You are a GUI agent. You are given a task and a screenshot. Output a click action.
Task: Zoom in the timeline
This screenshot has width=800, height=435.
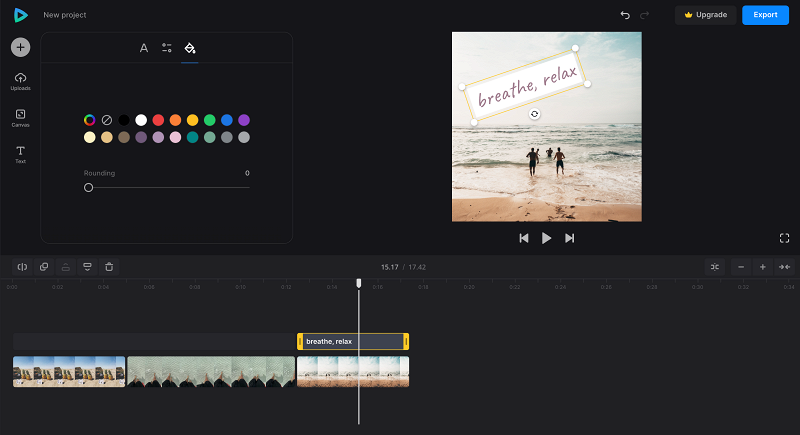pyautogui.click(x=763, y=267)
